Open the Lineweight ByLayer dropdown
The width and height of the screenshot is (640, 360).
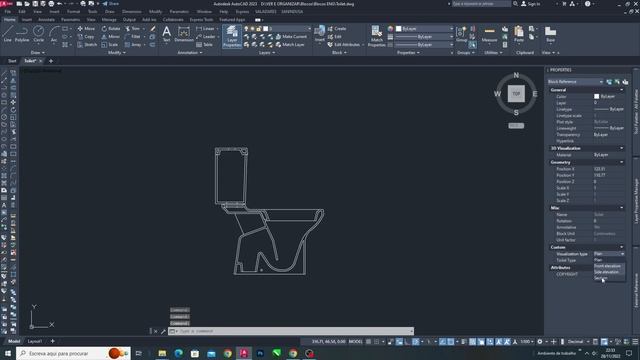pos(424,37)
